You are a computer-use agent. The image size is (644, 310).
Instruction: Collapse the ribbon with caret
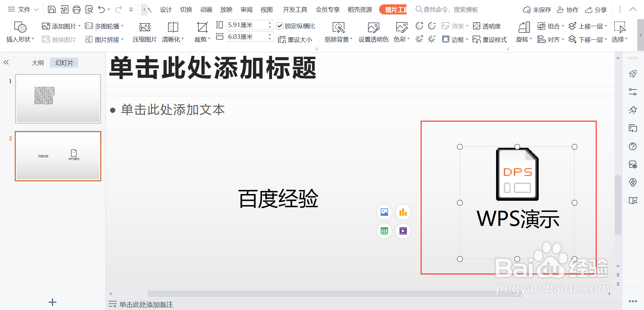633,9
